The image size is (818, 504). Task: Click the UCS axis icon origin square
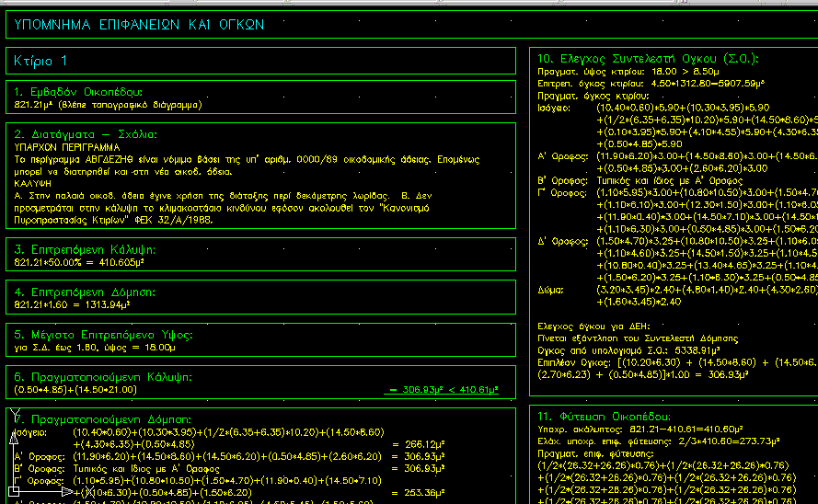coord(14,491)
